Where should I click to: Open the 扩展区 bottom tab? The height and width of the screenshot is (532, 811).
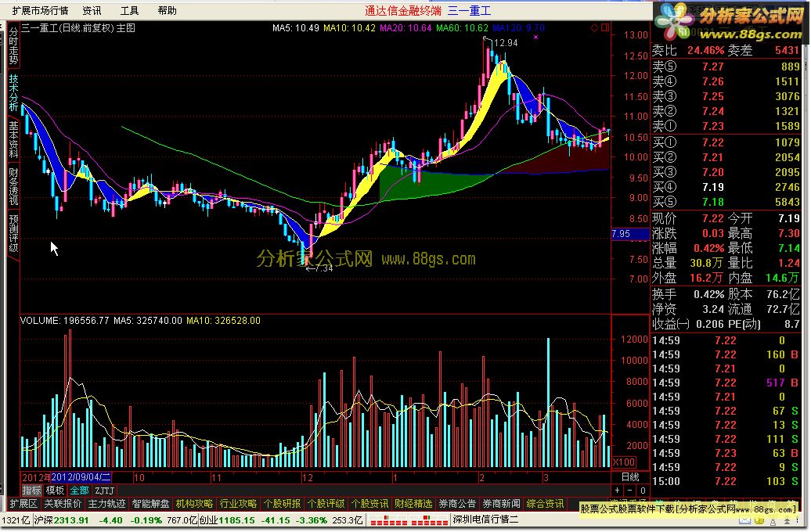point(23,503)
